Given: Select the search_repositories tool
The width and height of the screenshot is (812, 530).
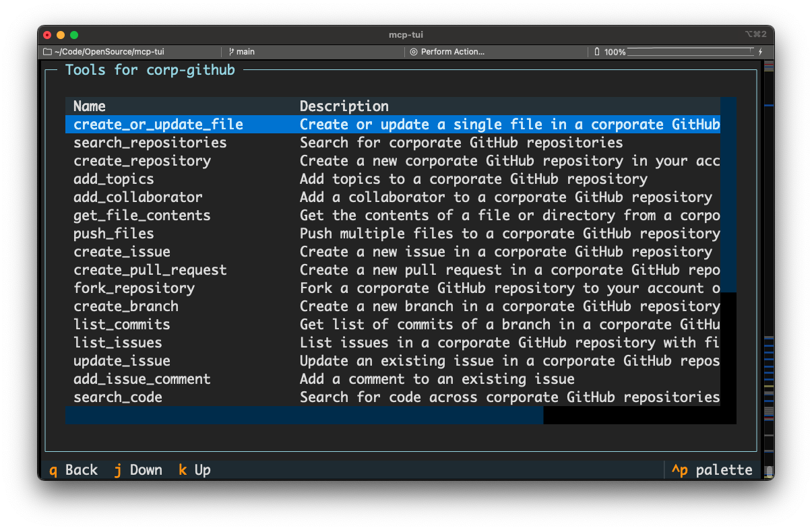Looking at the screenshot, I should coord(150,142).
